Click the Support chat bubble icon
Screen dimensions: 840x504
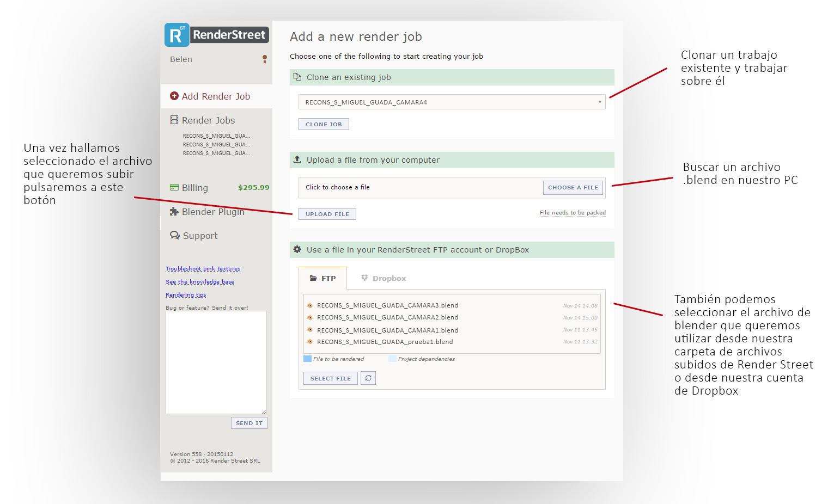pyautogui.click(x=175, y=236)
